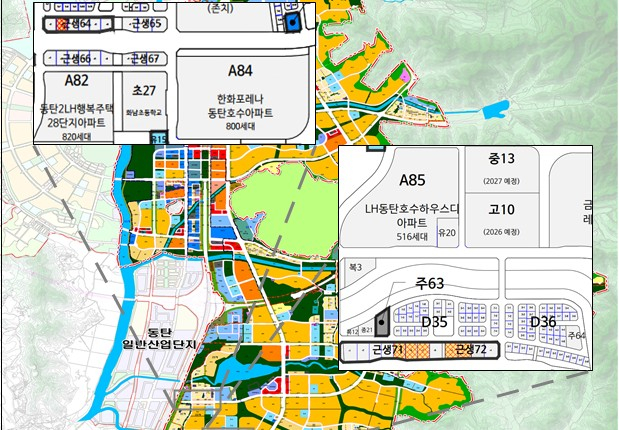Image resolution: width=619 pixels, height=430 pixels.
Task: Select the 근생71 parcel label
Action: 387,350
